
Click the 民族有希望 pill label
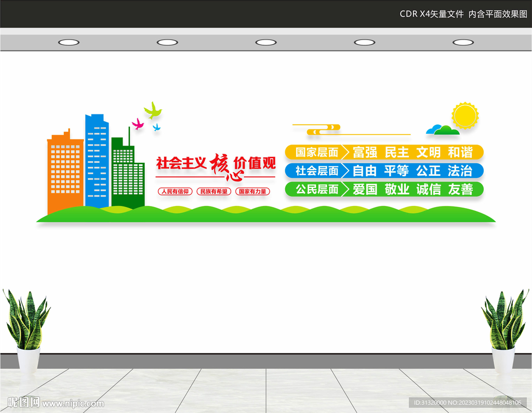click(214, 191)
